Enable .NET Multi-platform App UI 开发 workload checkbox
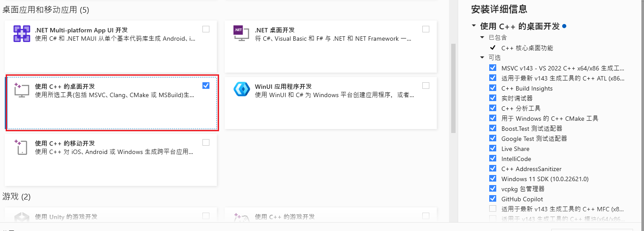 pyautogui.click(x=206, y=29)
